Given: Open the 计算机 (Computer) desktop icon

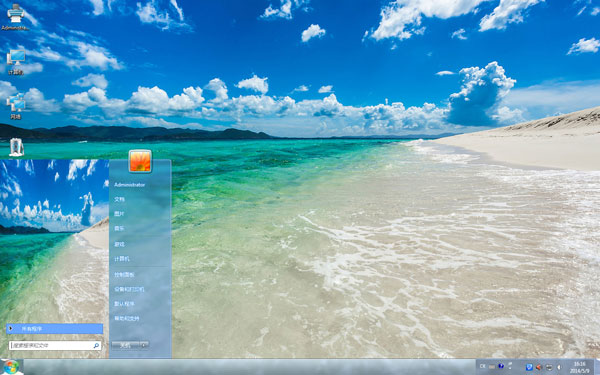Looking at the screenshot, I should 16,61.
